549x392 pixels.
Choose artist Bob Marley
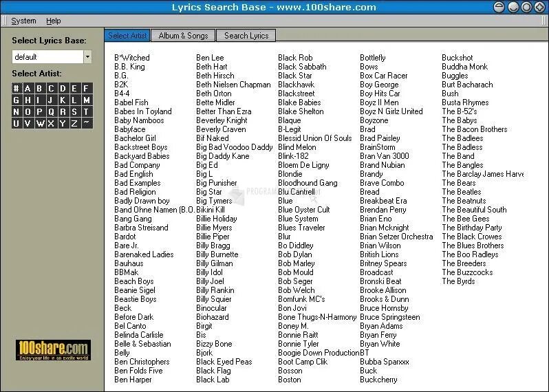pyautogui.click(x=297, y=263)
